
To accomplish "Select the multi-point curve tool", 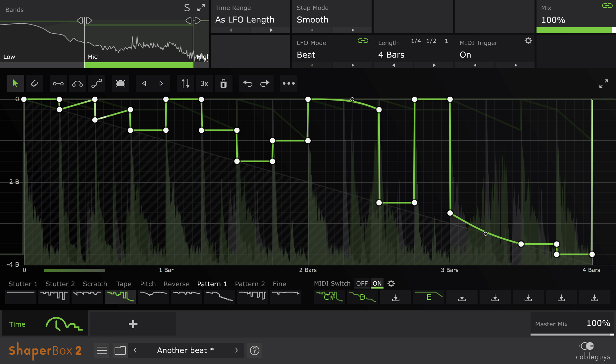I will [x=97, y=83].
